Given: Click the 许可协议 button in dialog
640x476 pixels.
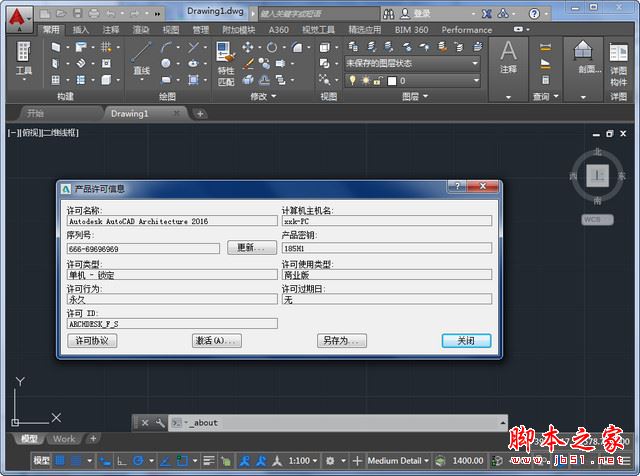Looking at the screenshot, I should point(92,341).
